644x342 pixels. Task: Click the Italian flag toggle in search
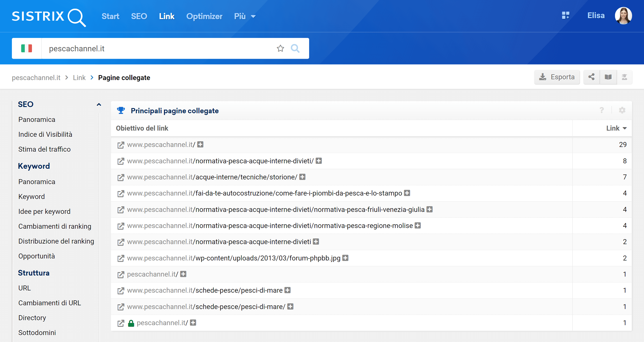(27, 48)
